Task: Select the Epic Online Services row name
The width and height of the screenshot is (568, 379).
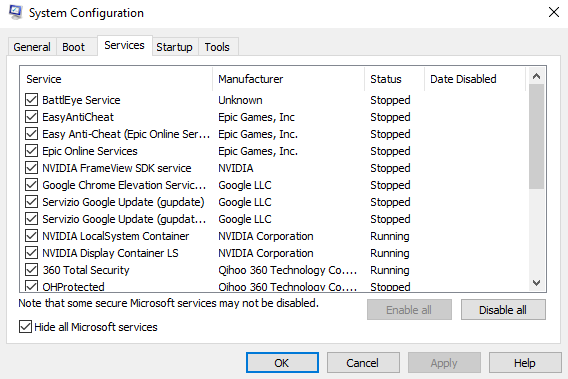Action: point(90,151)
